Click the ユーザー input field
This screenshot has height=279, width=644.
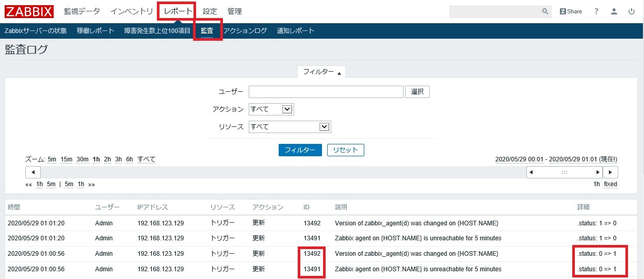point(326,92)
